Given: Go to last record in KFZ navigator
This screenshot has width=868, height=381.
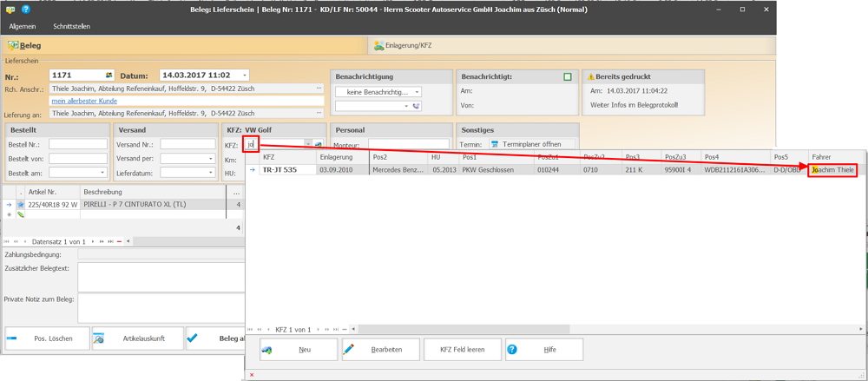Looking at the screenshot, I should (336, 329).
